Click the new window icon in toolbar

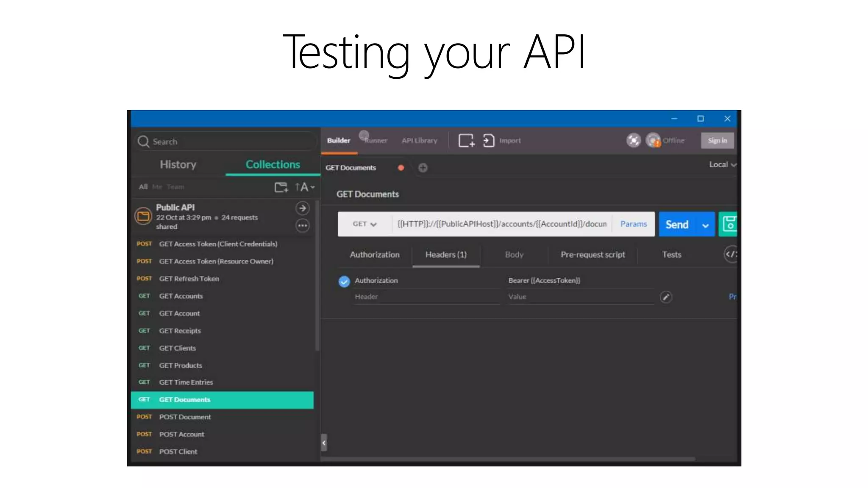pyautogui.click(x=466, y=140)
